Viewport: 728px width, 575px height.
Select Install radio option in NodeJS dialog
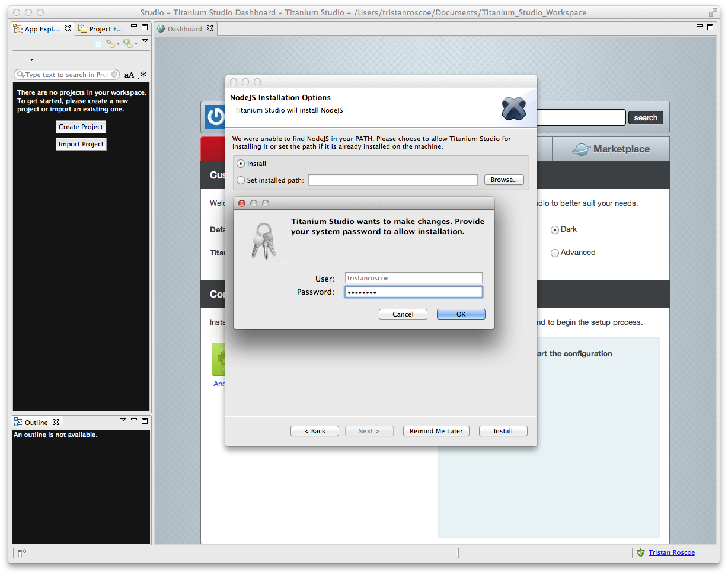click(240, 164)
